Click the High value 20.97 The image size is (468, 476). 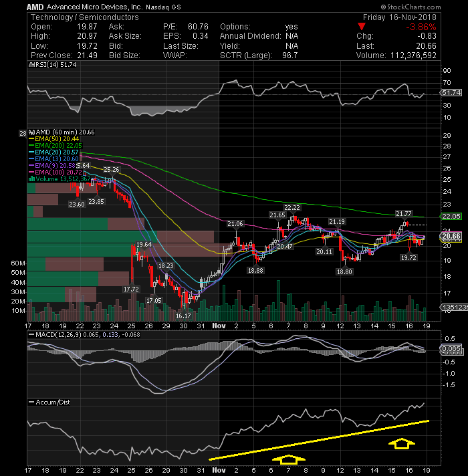tap(87, 36)
